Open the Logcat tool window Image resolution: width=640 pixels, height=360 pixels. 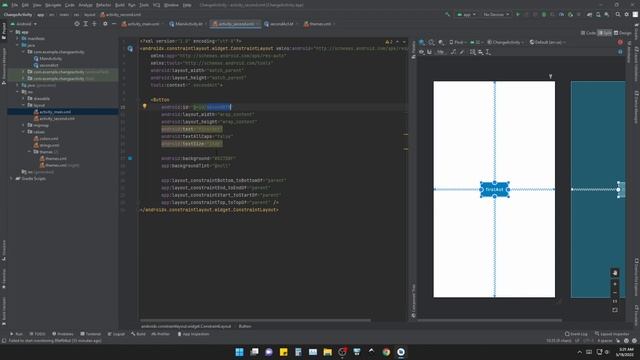click(x=116, y=334)
